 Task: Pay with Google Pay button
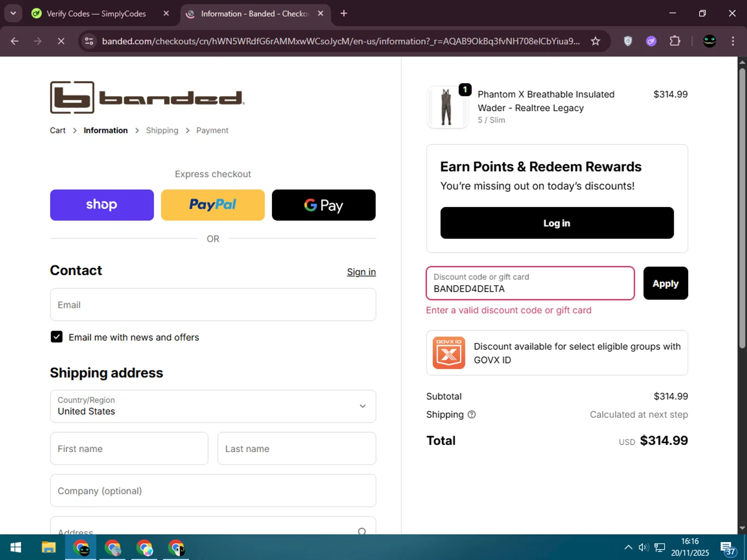click(324, 205)
